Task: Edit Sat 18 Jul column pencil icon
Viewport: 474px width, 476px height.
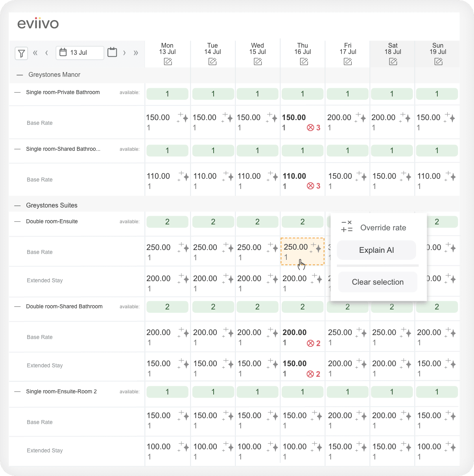Action: click(x=393, y=61)
